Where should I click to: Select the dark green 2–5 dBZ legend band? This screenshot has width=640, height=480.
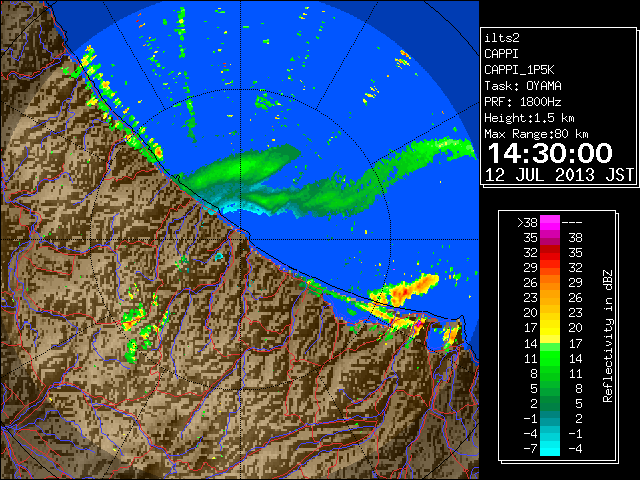pos(550,403)
